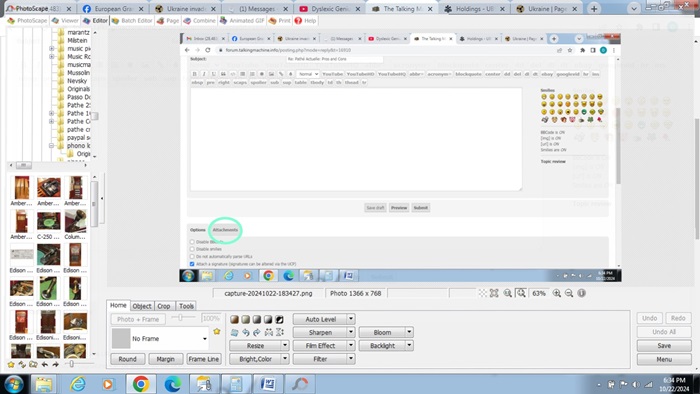Screen dimensions: 700x394
Task: Switch to the Tools tab
Action: coord(186,306)
